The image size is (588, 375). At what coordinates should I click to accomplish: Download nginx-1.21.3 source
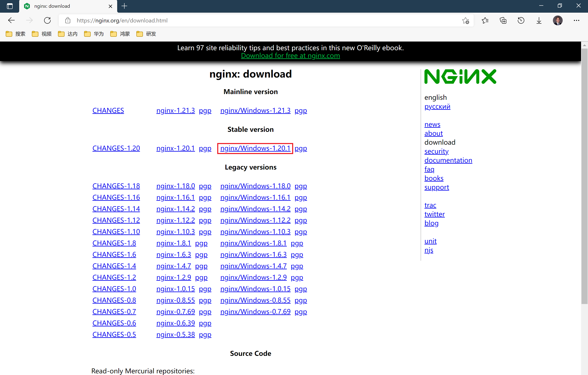click(176, 111)
